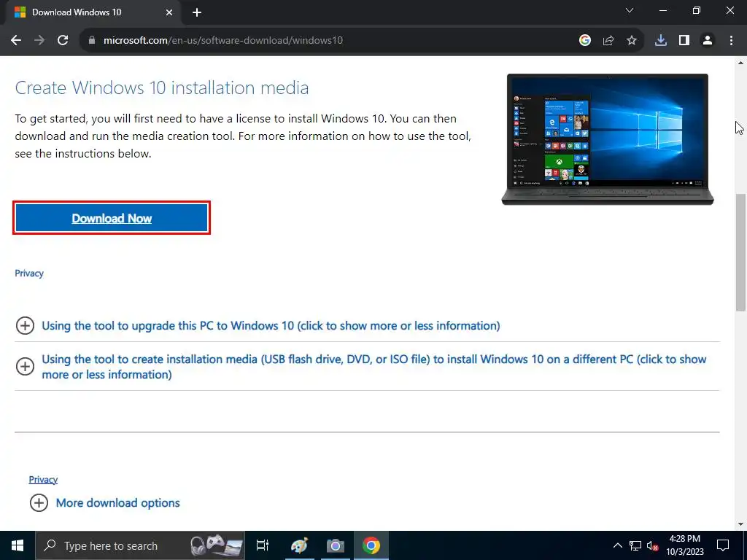This screenshot has height=560, width=747.
Task: Open the muted volume tray icon
Action: [652, 545]
